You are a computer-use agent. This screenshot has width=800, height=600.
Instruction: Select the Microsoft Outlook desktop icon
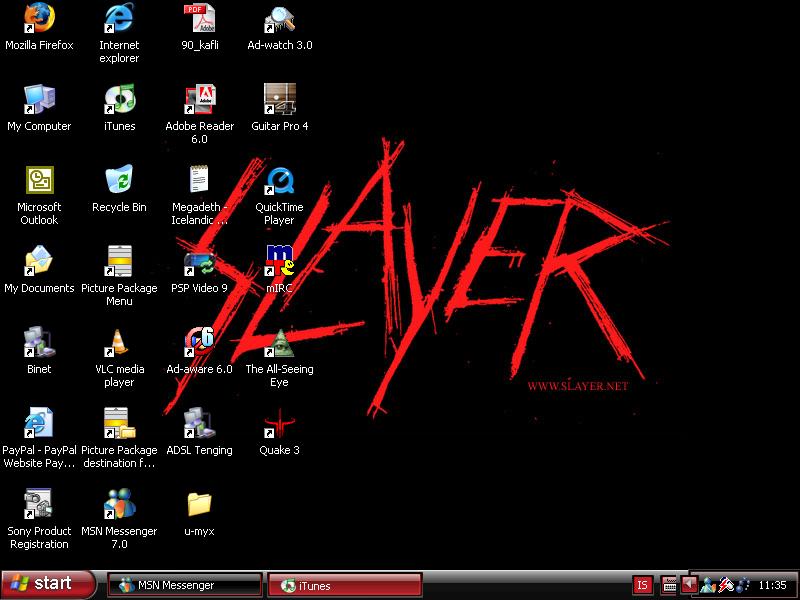39,180
